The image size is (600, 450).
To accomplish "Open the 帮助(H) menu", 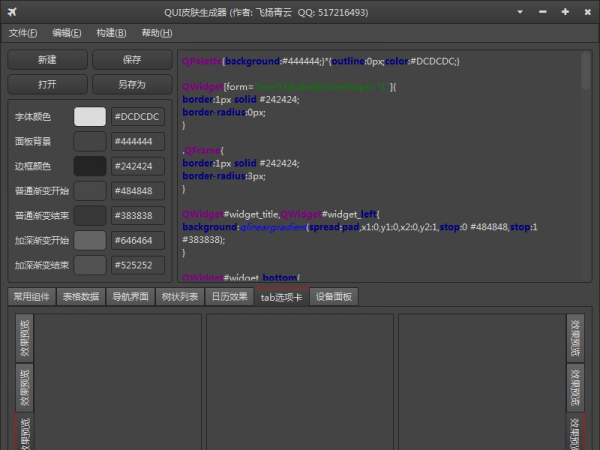I will 157,33.
